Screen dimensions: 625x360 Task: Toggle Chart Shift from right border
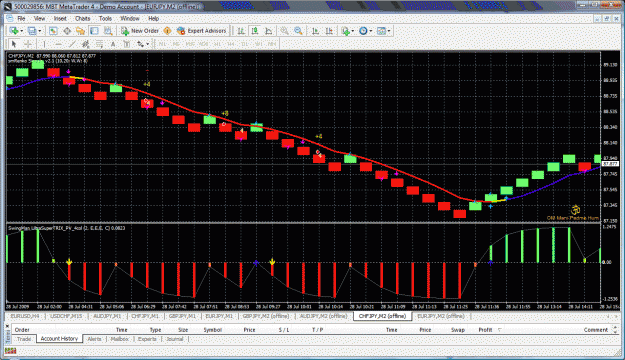tap(329, 31)
